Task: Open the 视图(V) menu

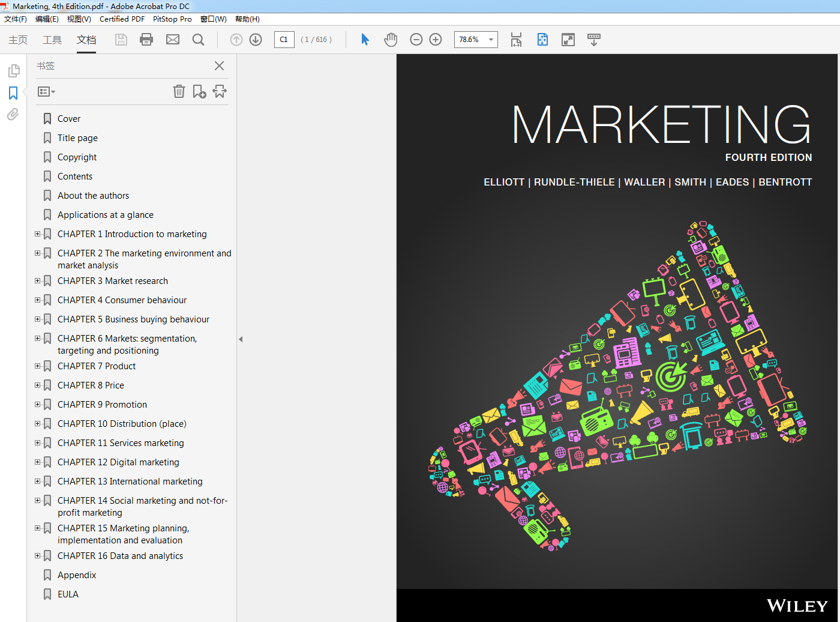Action: click(79, 19)
